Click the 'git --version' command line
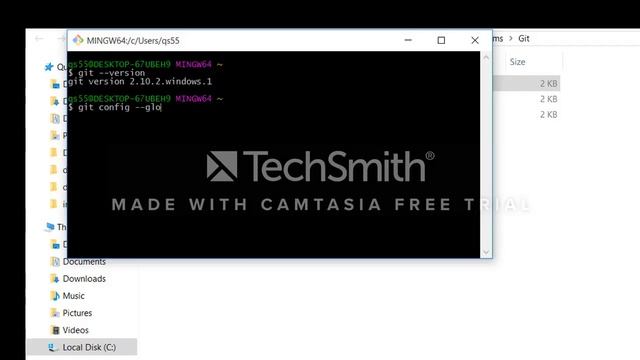This screenshot has width=640, height=360. tap(107, 73)
